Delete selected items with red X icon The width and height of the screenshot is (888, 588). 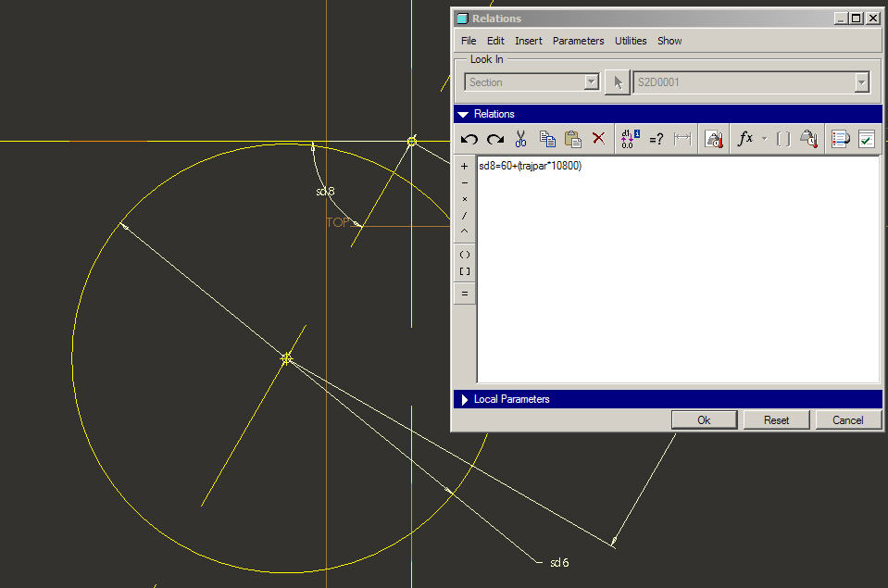598,139
